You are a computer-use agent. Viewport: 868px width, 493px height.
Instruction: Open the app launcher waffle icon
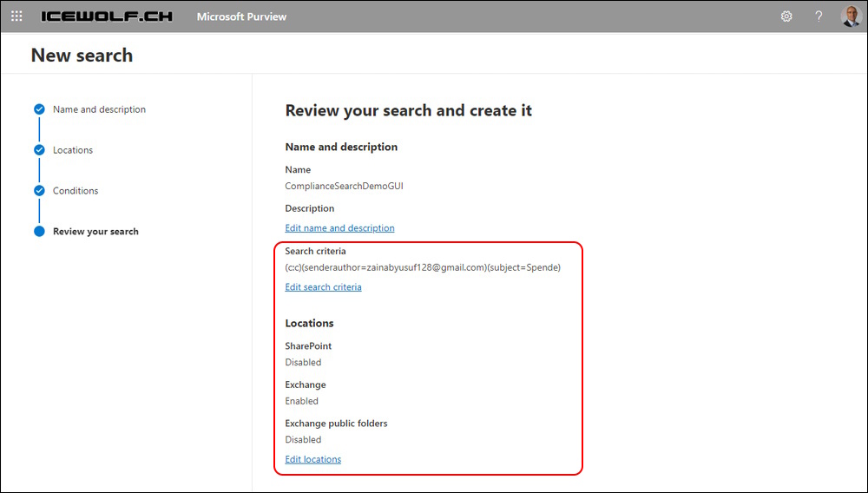(16, 16)
